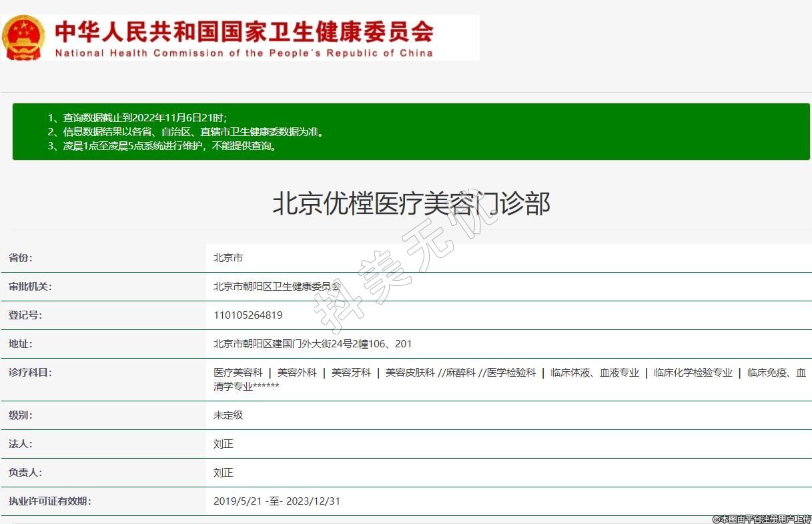The image size is (812, 524).
Task: Click the license validity dates 2019/5/21 to 2023/12/31
Action: point(277,501)
